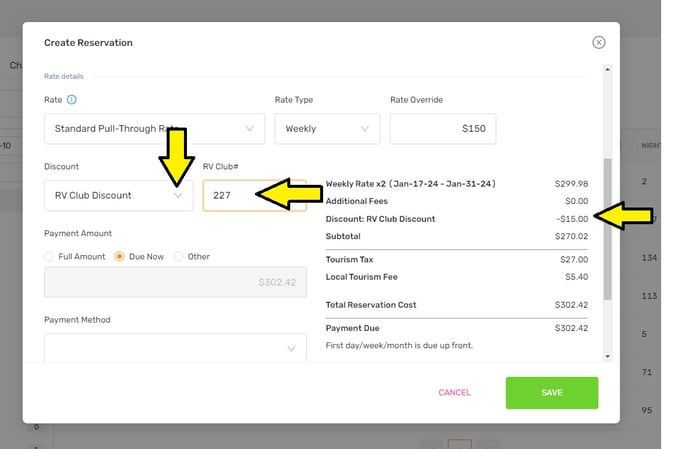Click the info icon next to Rate
The width and height of the screenshot is (688, 449).
pos(72,100)
